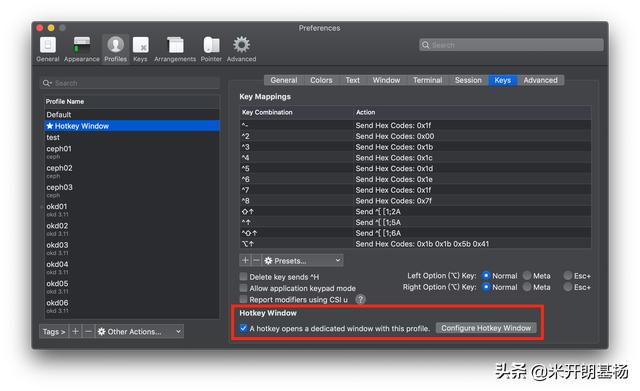Open the Other Actions dropdown
The image size is (640, 391).
pyautogui.click(x=139, y=331)
